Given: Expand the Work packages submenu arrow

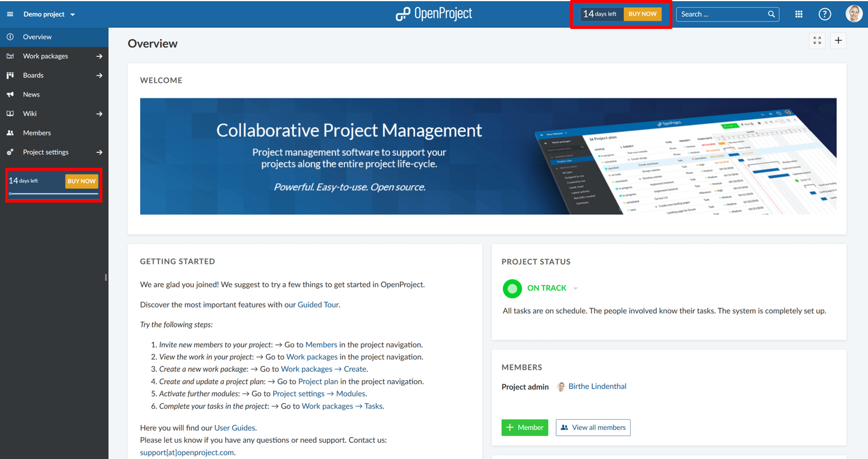Looking at the screenshot, I should click(x=99, y=56).
